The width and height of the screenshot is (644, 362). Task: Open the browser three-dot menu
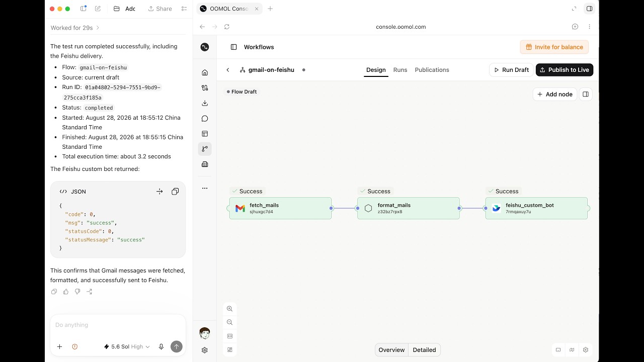(x=589, y=27)
